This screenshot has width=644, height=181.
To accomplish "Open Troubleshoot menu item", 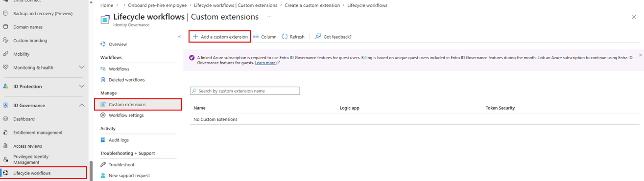I will click(121, 165).
